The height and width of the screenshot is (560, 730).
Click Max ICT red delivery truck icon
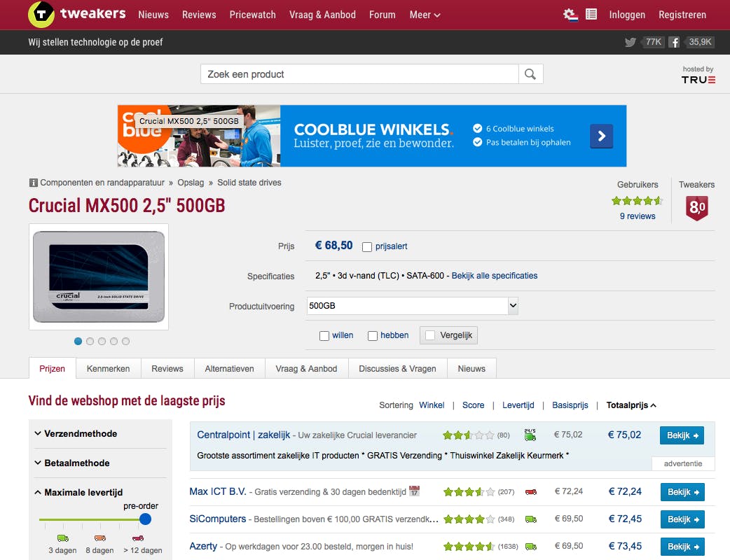pos(531,492)
